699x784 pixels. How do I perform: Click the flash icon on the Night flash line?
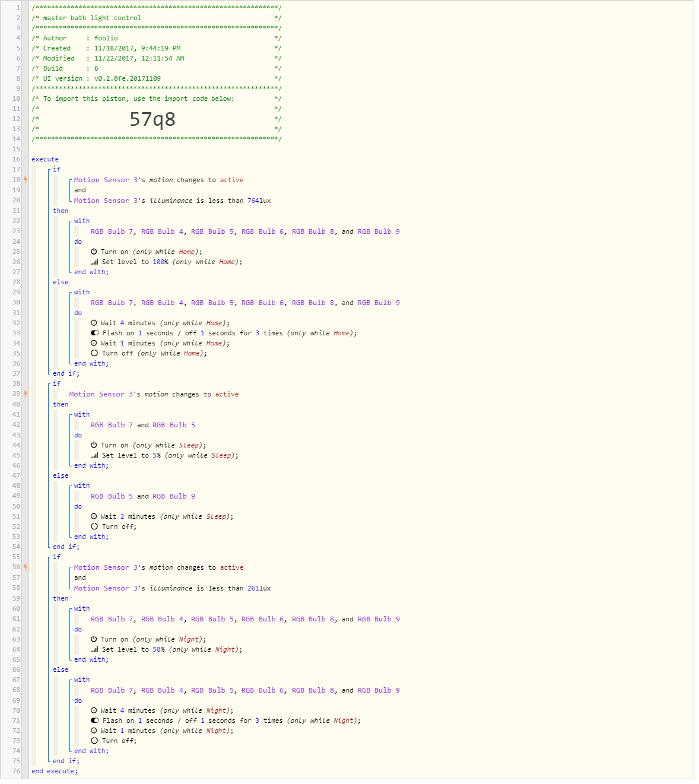[95, 720]
